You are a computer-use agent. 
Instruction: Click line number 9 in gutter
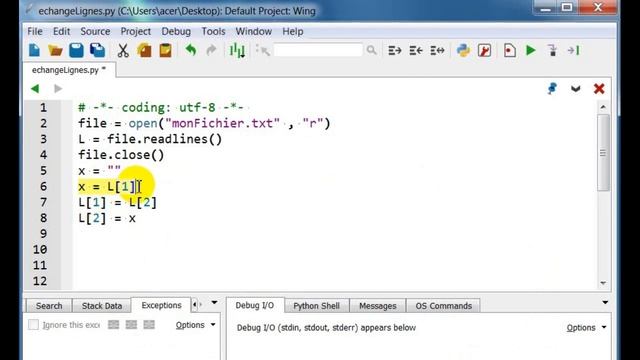[43, 234]
